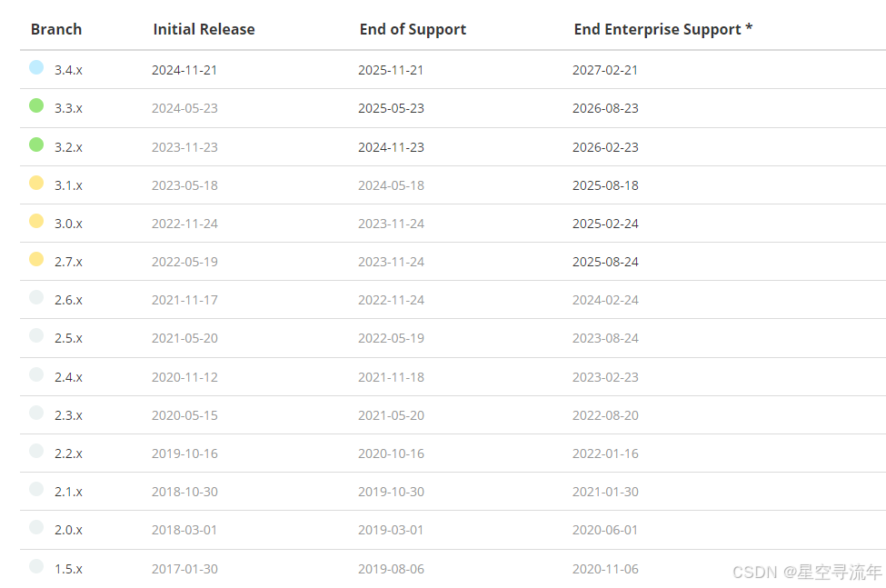
Task: Click initial release date 2022-05-19
Action: click(184, 262)
